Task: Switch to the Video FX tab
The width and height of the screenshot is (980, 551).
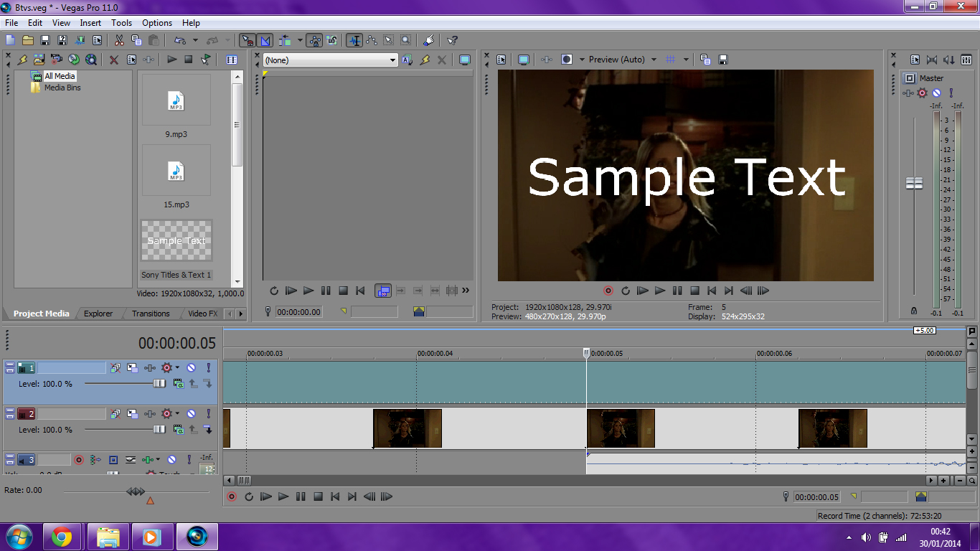Action: click(x=202, y=314)
